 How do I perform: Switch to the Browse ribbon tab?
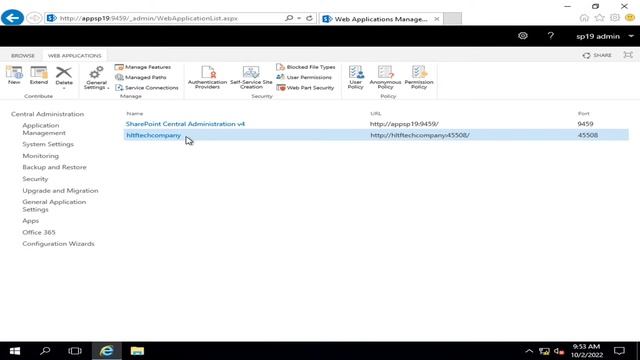pos(23,56)
